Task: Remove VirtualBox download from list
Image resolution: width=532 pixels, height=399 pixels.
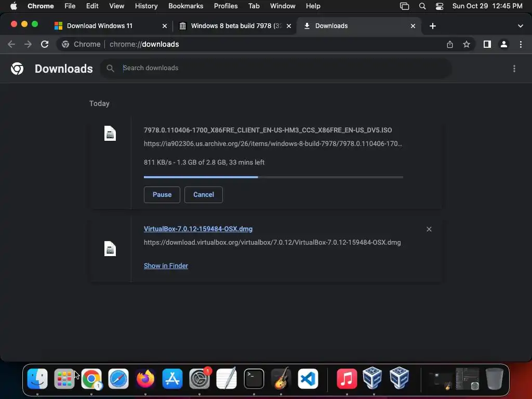Action: (x=429, y=229)
